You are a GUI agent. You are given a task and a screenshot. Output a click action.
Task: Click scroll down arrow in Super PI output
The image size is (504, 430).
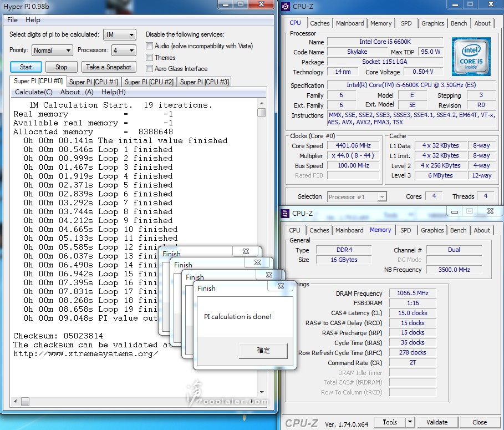[x=262, y=392]
